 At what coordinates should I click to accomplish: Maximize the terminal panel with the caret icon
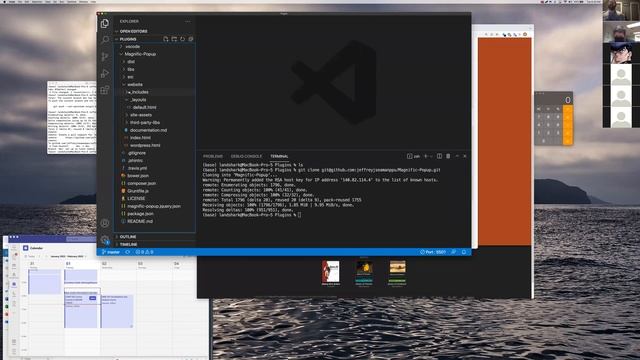coord(457,156)
